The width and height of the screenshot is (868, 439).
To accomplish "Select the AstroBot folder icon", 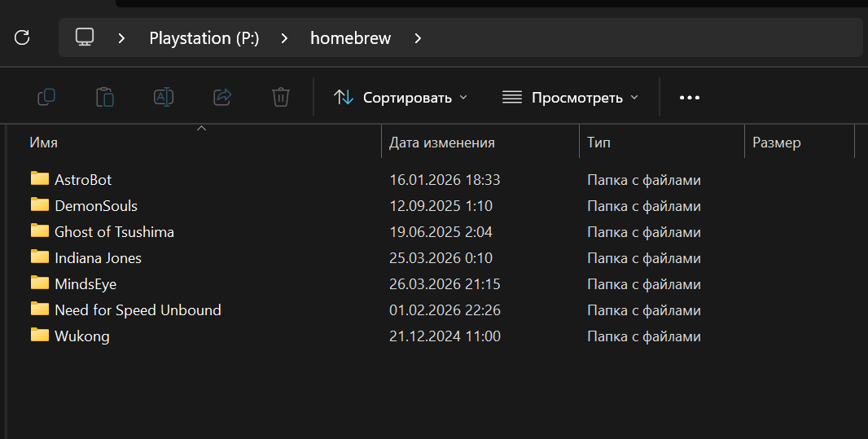I will [x=39, y=178].
